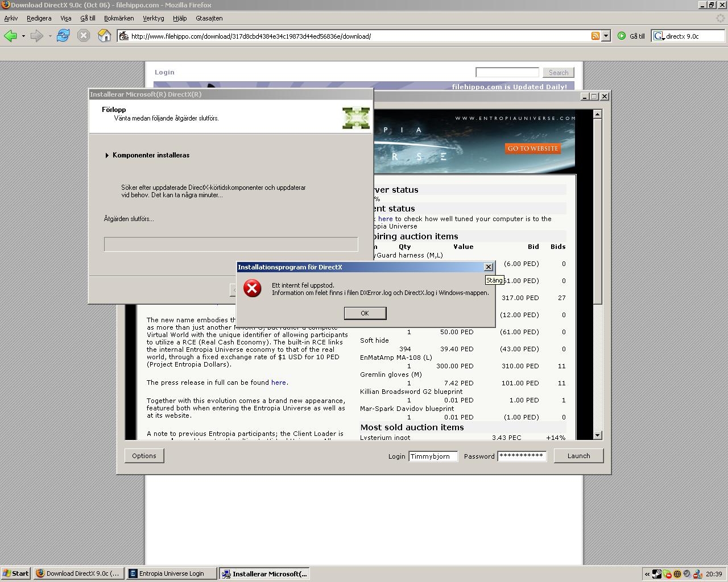
Task: Open the Bokmärken menu
Action: pos(119,18)
